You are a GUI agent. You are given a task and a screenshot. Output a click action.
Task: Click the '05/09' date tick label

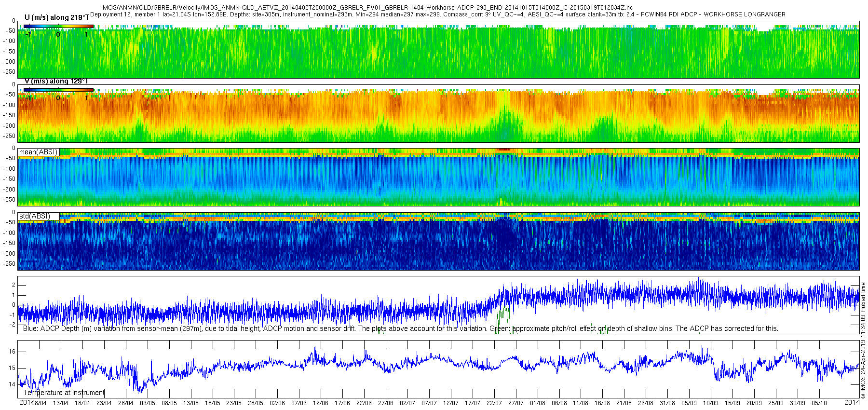pos(689,403)
